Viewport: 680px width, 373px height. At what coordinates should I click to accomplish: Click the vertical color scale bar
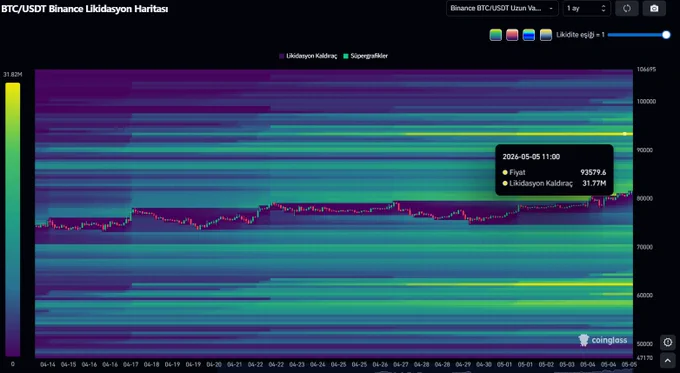coord(13,219)
